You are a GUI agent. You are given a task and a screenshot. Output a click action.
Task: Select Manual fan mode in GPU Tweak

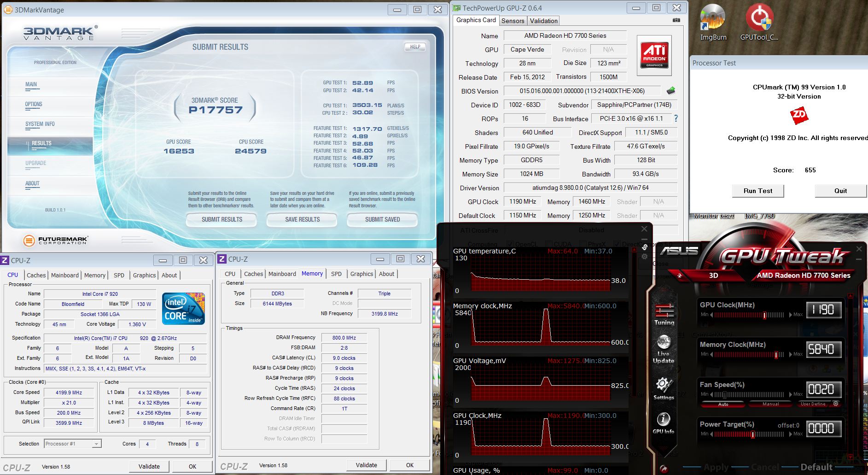770,404
